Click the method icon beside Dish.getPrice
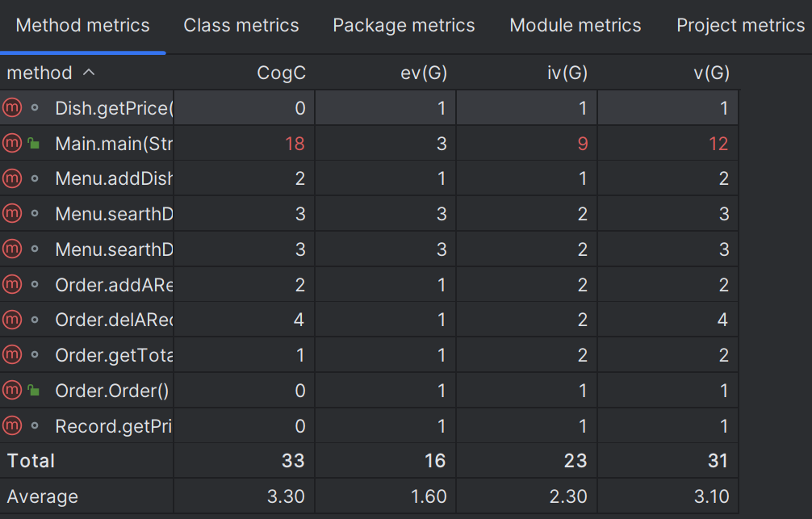The image size is (812, 519). pyautogui.click(x=11, y=108)
